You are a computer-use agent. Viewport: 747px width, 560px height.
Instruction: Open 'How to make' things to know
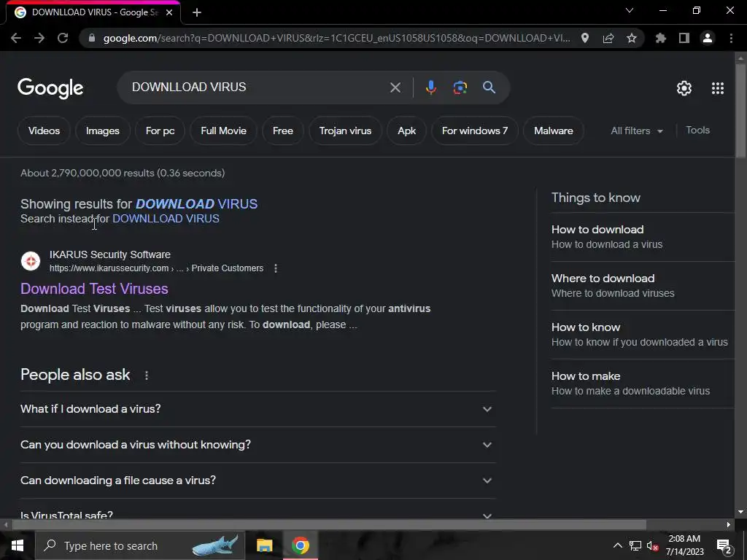click(643, 384)
